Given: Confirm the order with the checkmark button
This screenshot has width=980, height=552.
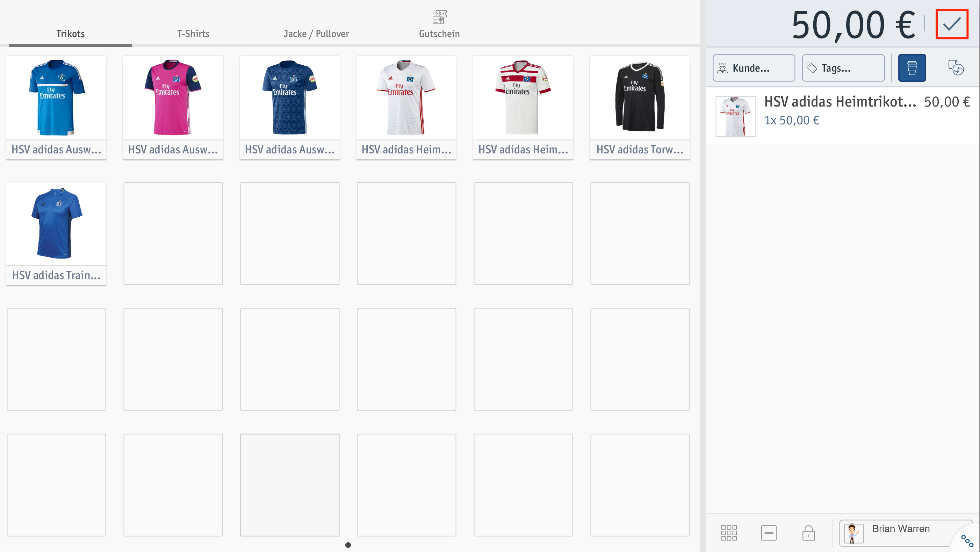Looking at the screenshot, I should pos(951,24).
